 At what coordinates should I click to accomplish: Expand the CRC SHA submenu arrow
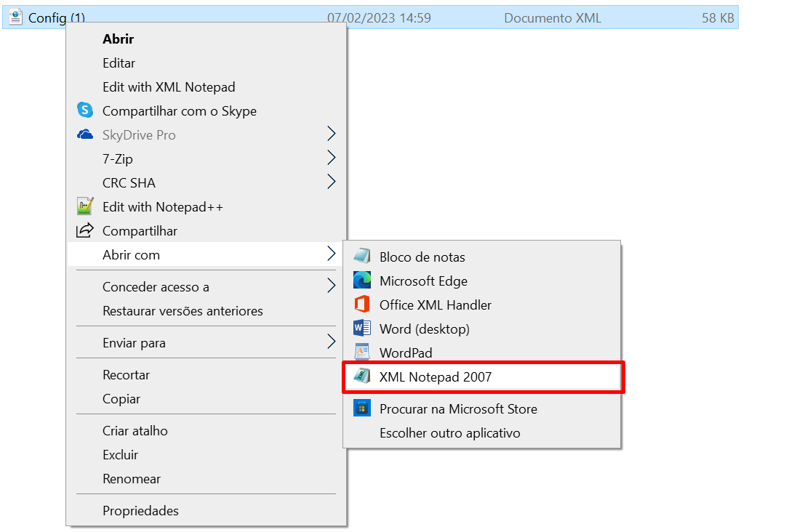tap(331, 182)
